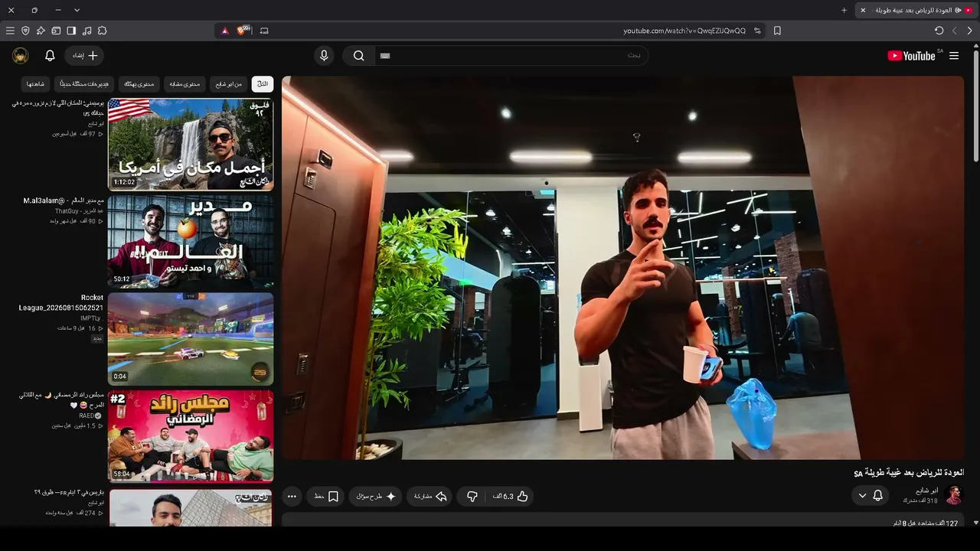The image size is (980, 551).
Task: Select the 'محتوى مشابه' filter chip
Action: tap(185, 83)
